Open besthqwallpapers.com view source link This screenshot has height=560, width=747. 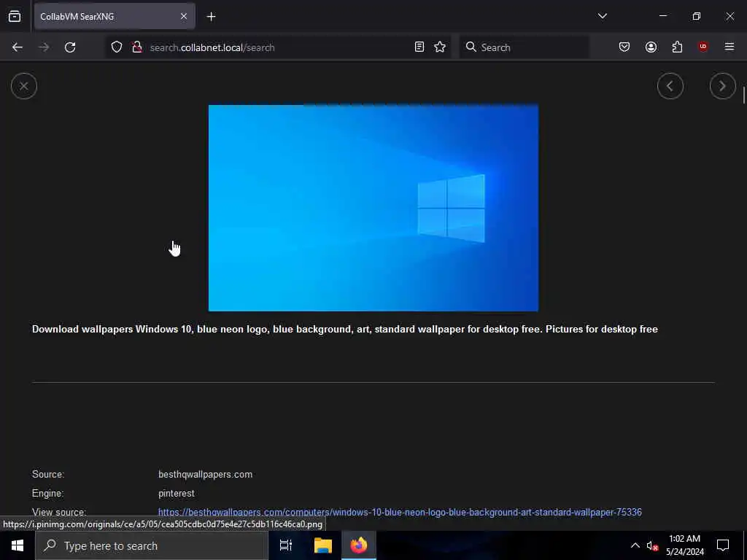click(x=400, y=513)
